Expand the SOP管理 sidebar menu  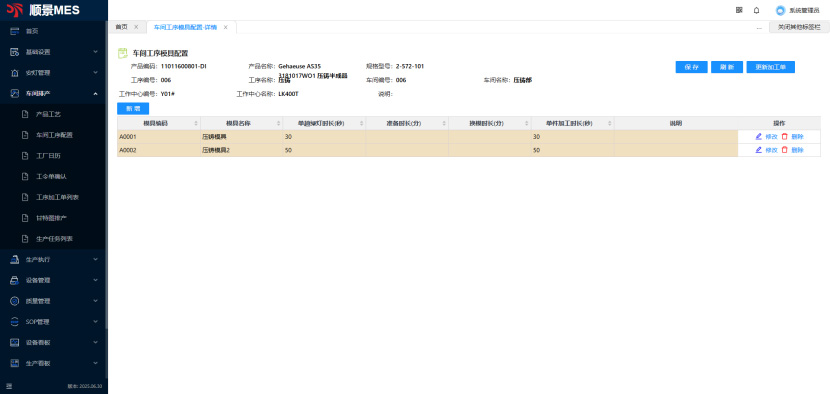pos(96,321)
